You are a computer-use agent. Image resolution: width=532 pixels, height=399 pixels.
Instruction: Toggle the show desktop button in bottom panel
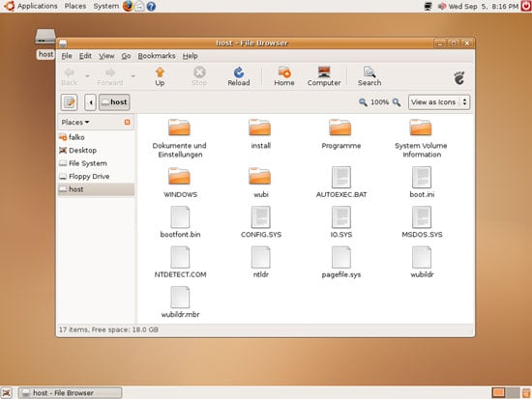click(7, 393)
